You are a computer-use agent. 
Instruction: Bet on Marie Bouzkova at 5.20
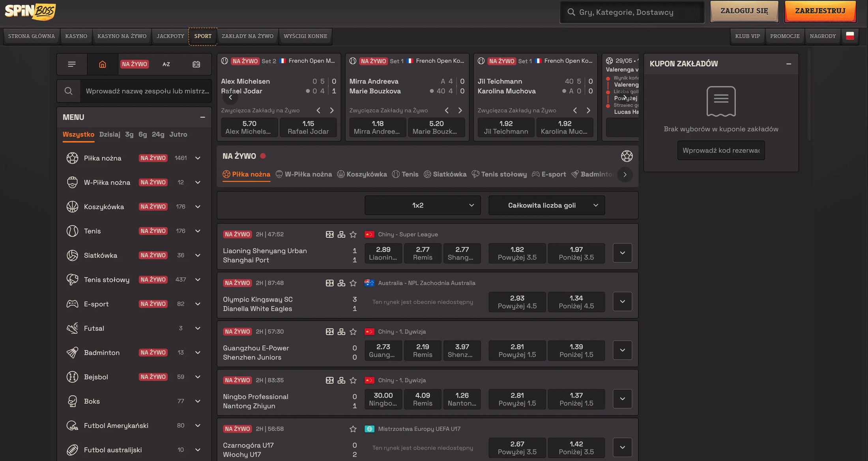click(436, 127)
